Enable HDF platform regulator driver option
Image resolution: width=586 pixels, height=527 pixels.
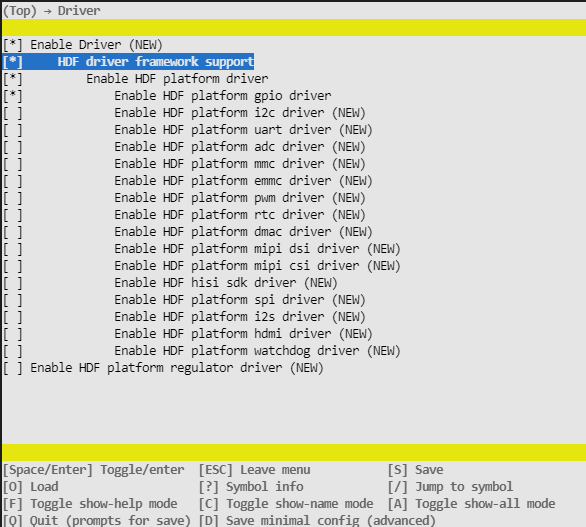click(163, 368)
